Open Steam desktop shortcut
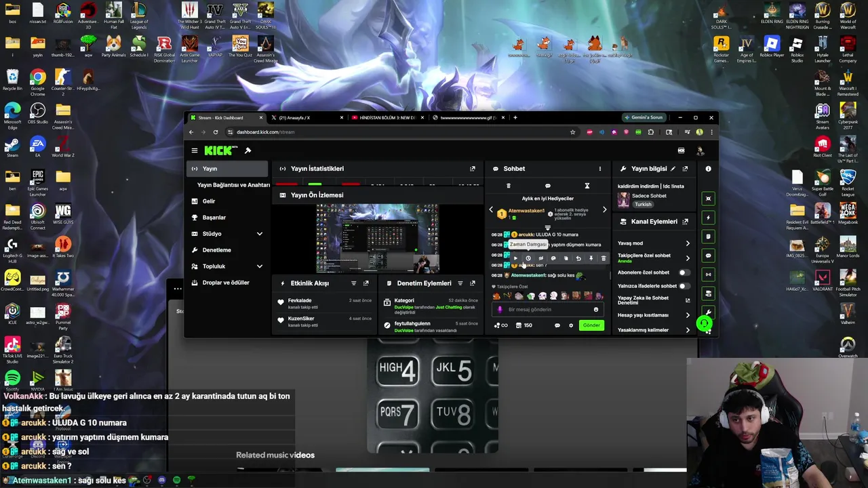This screenshot has width=868, height=488. point(12,146)
